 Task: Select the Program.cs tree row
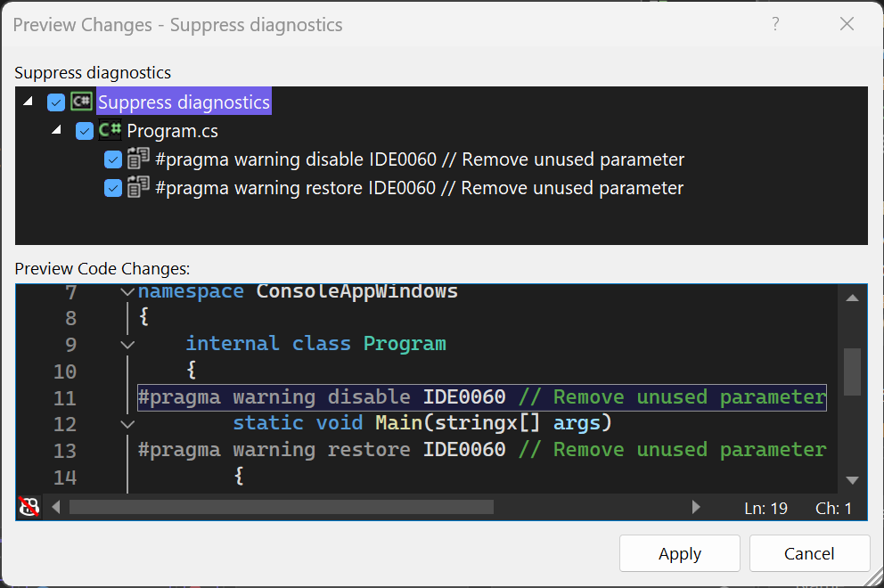[173, 131]
